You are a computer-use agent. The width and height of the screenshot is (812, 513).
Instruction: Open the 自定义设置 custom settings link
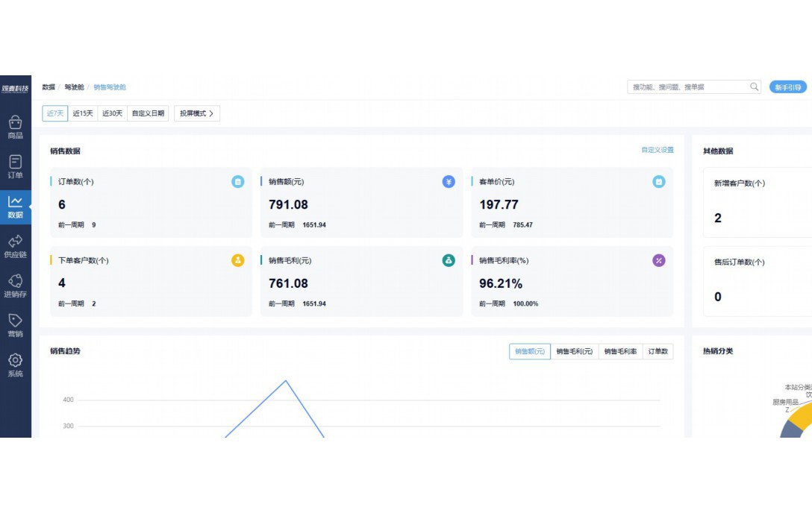(x=657, y=150)
